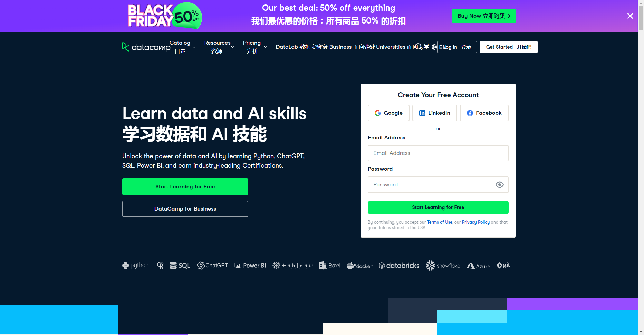Select the Excel logo
Screen dimensions: 644x335
pos(329,266)
